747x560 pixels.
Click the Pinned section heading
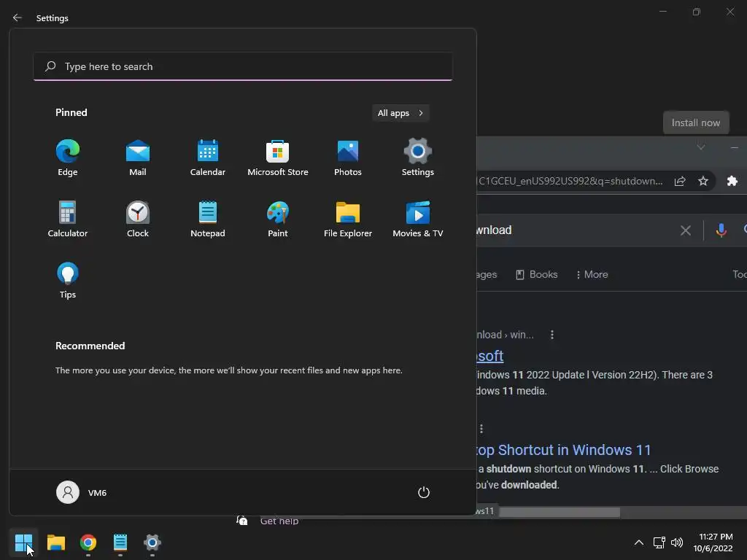[71, 112]
